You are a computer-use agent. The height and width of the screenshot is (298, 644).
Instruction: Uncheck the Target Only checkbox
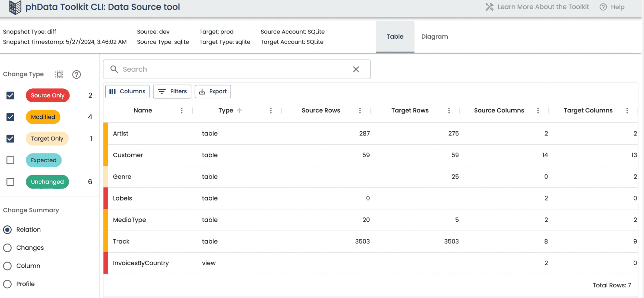coord(10,139)
